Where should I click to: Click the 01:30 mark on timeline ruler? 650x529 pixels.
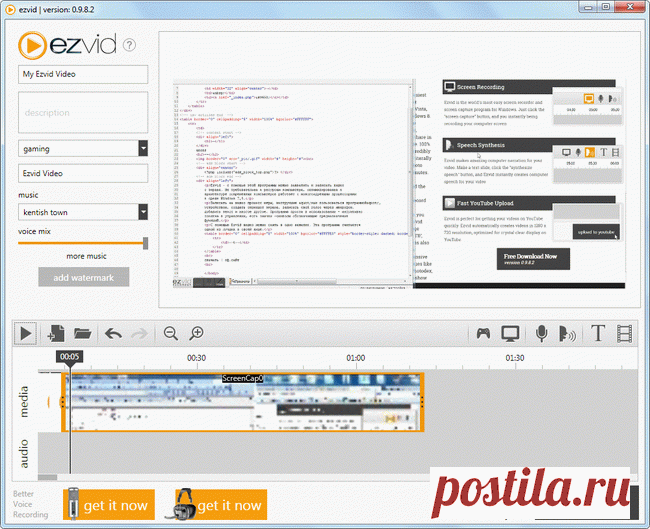click(x=515, y=358)
